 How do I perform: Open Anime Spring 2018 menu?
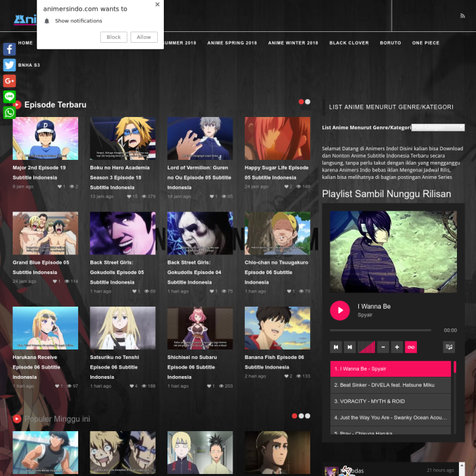pos(232,43)
